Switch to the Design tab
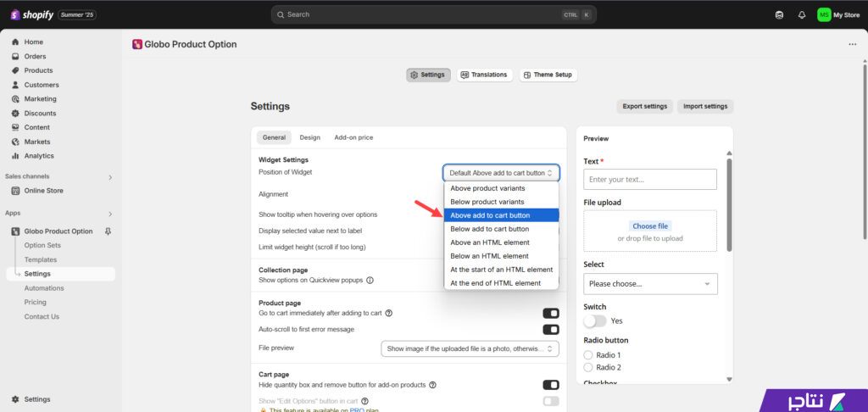The image size is (868, 412). pyautogui.click(x=310, y=137)
